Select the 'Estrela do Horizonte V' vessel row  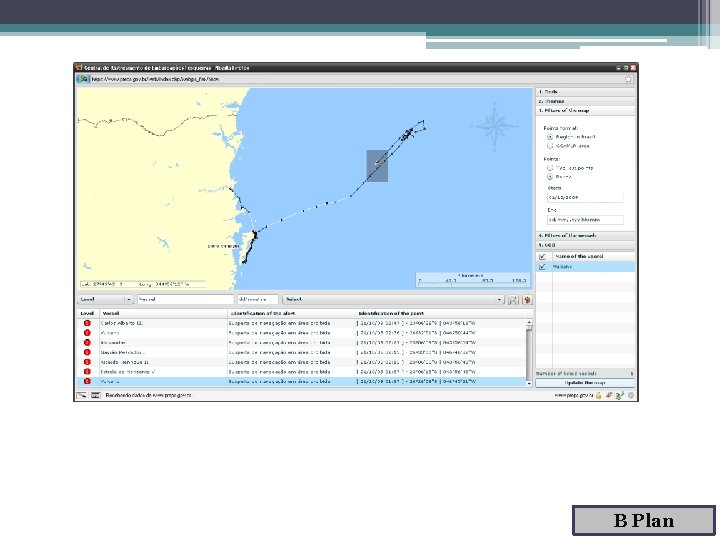[301, 372]
